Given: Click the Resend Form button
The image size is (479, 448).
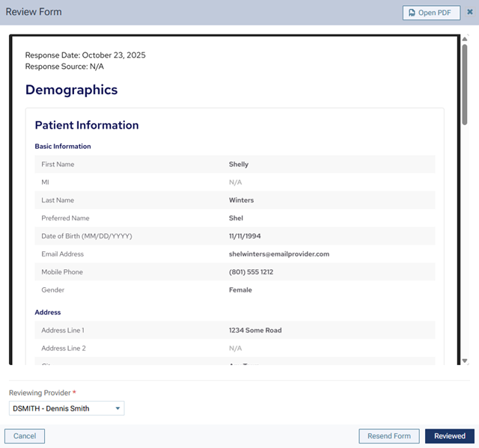Looking at the screenshot, I should click(x=388, y=436).
